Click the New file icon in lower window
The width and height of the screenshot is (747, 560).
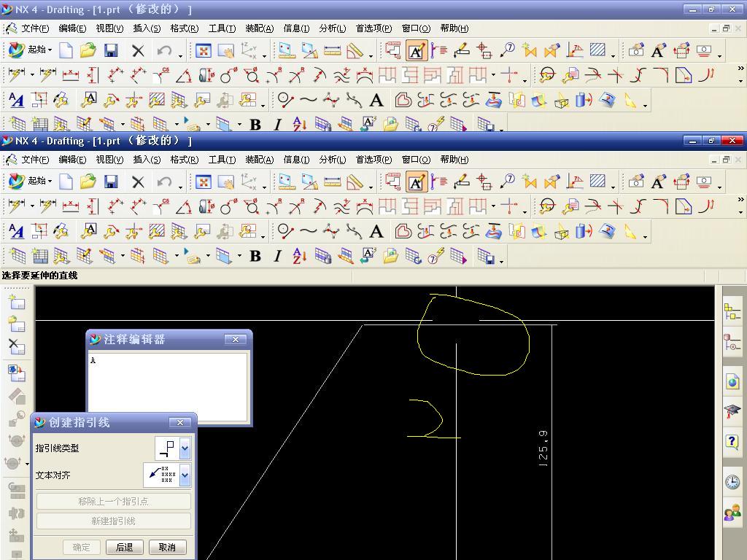click(x=66, y=182)
